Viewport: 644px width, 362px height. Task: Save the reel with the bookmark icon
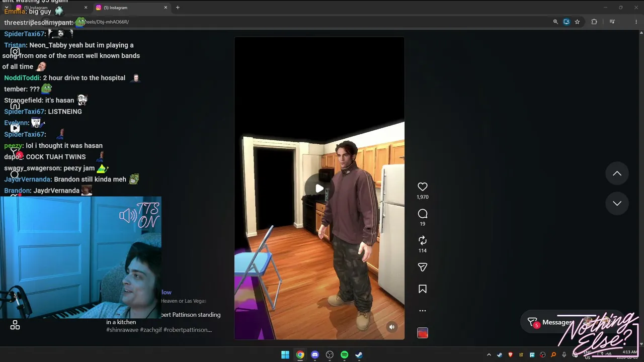tap(423, 289)
